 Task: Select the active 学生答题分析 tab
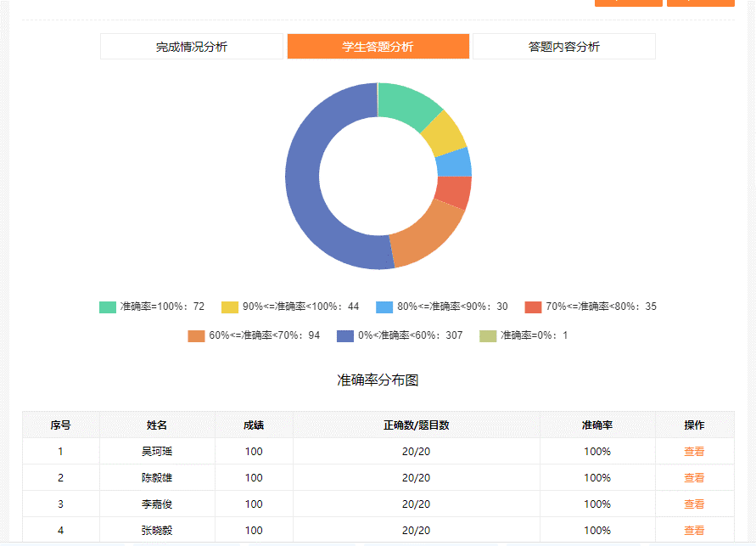[378, 47]
